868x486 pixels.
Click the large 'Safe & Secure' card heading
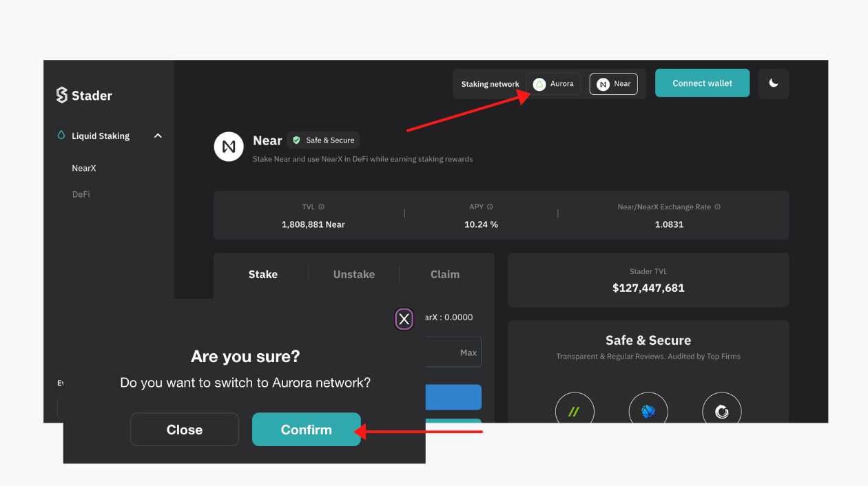coord(648,340)
